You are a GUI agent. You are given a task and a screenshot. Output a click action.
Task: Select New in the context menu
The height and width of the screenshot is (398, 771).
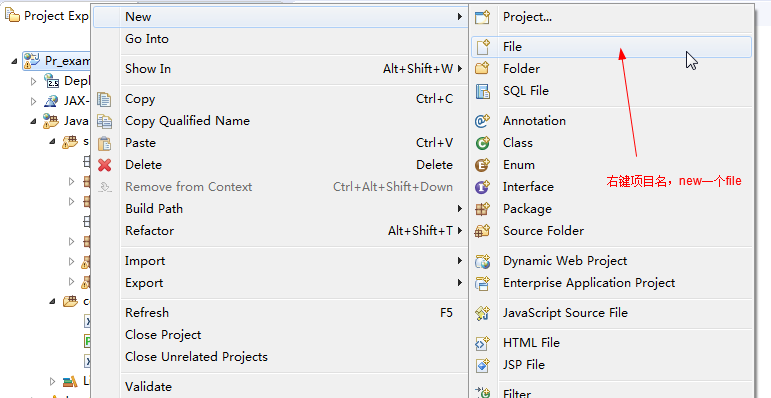click(280, 17)
